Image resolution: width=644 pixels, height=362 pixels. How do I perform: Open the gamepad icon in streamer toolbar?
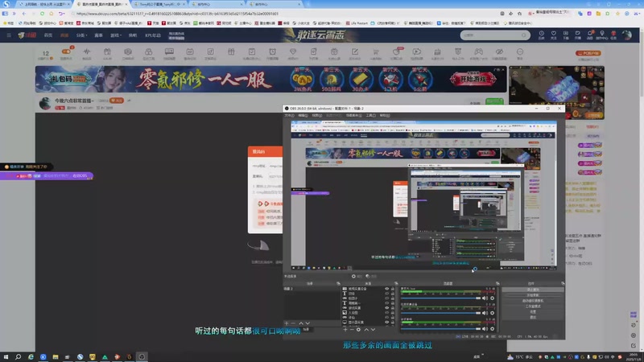click(478, 52)
